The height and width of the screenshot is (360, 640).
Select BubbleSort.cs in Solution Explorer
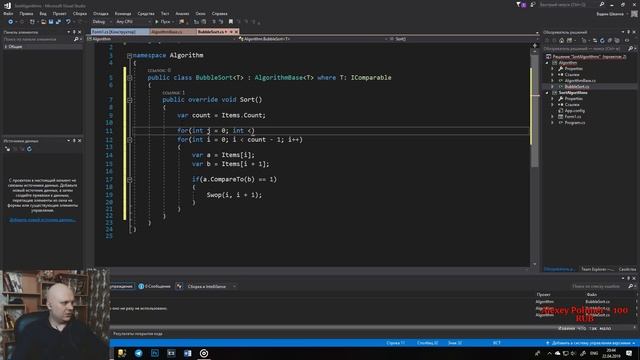coord(576,87)
